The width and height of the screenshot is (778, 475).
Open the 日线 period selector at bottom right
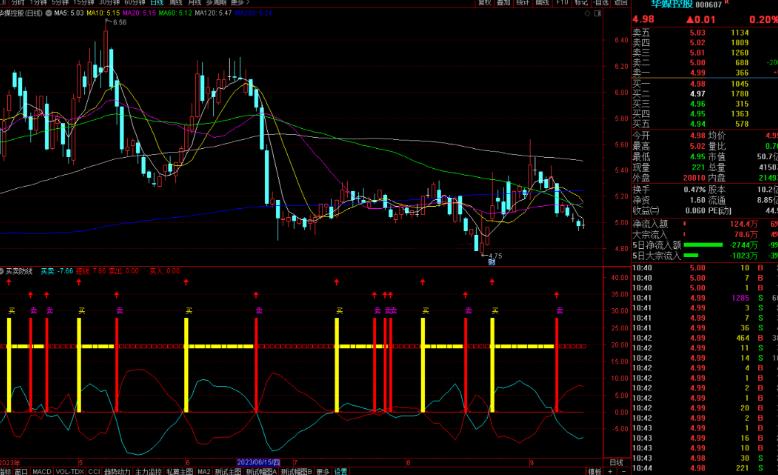616,463
